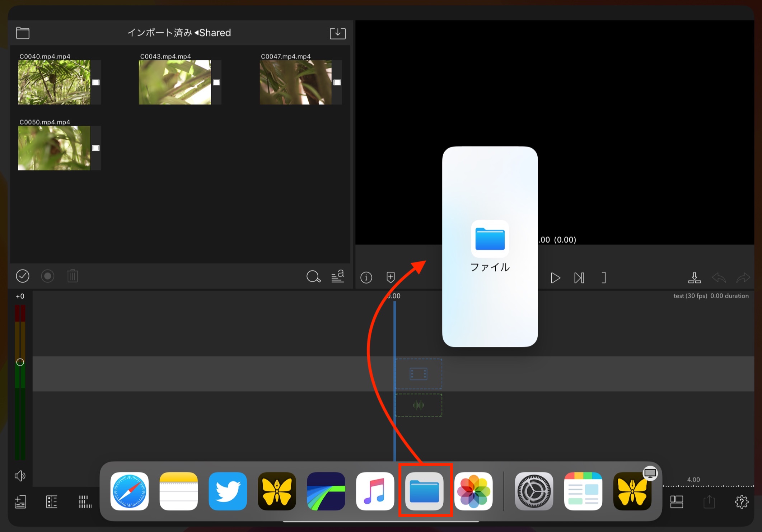The image size is (762, 532).
Task: Skip to the next edit point
Action: click(579, 278)
